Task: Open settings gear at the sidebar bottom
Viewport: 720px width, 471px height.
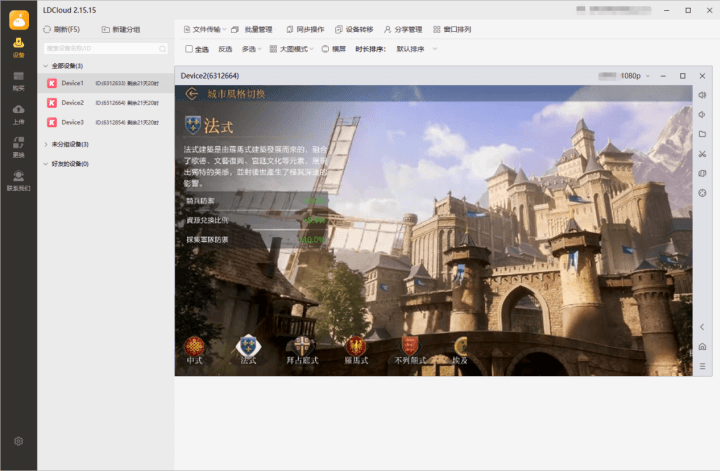Action: tap(18, 441)
